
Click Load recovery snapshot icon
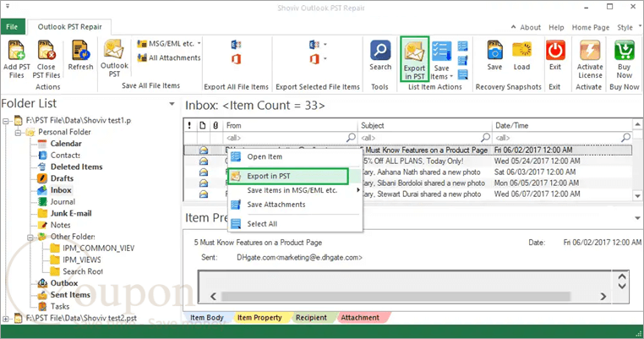[521, 51]
